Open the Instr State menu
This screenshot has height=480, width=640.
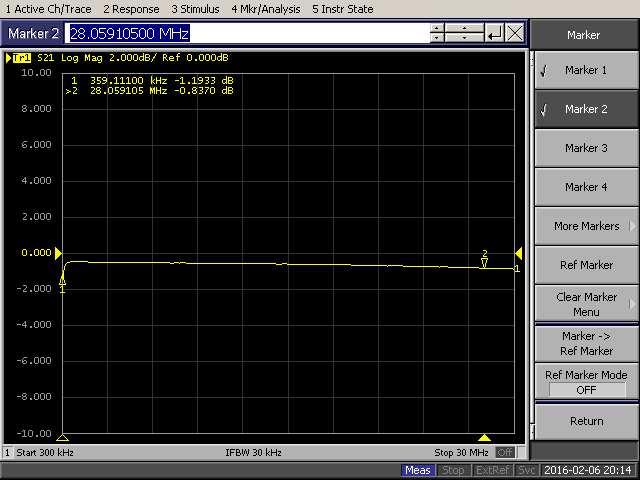(342, 9)
